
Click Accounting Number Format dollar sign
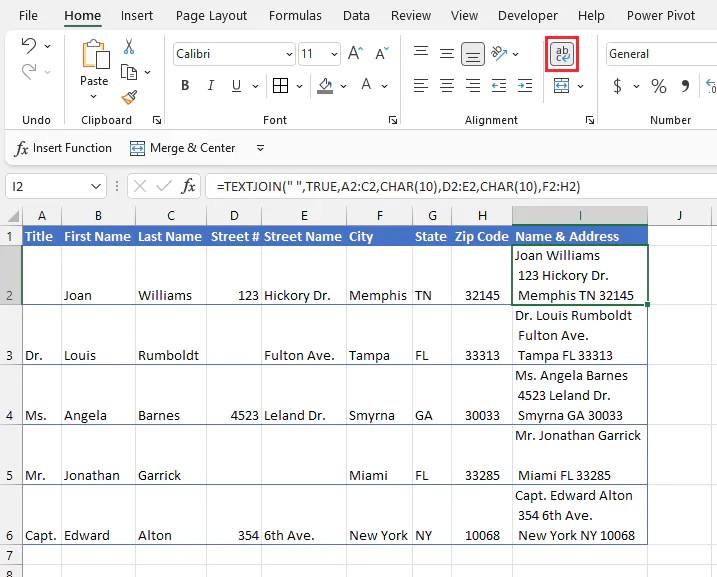[x=617, y=86]
